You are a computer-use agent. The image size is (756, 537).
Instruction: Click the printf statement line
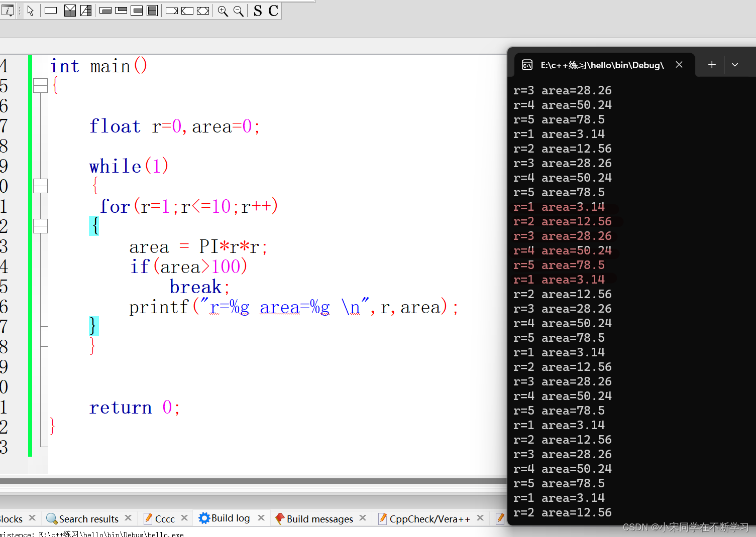click(x=294, y=307)
